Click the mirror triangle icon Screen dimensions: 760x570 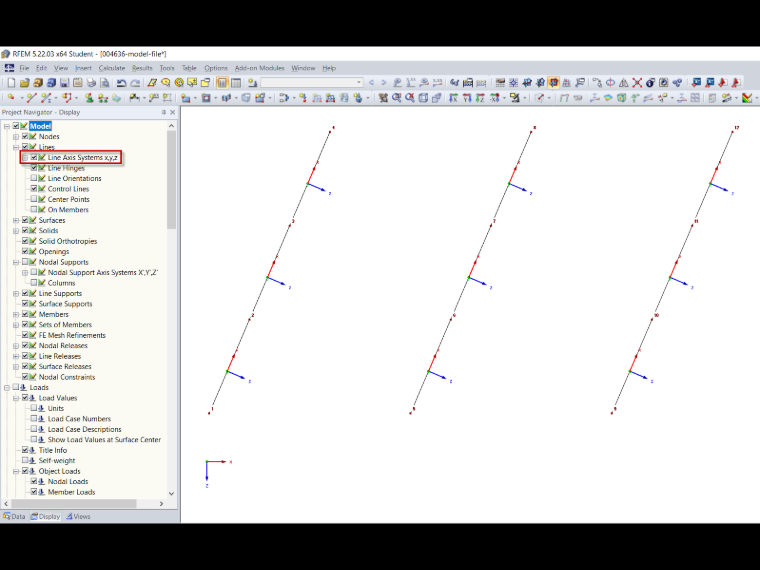pyautogui.click(x=624, y=83)
